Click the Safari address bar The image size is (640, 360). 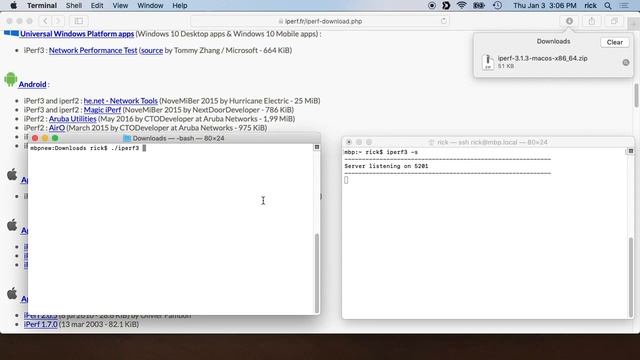pos(320,21)
